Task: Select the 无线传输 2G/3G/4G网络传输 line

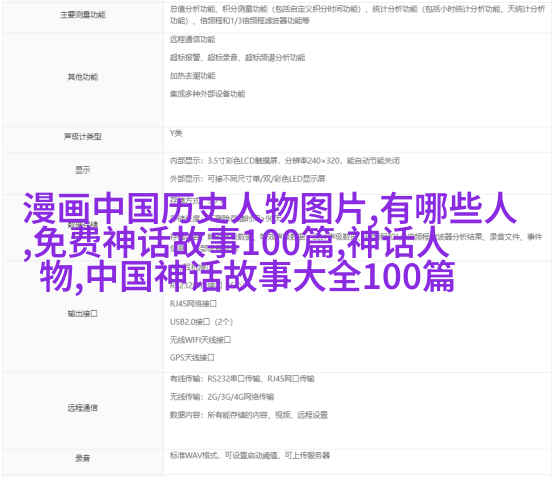Action: point(222,397)
